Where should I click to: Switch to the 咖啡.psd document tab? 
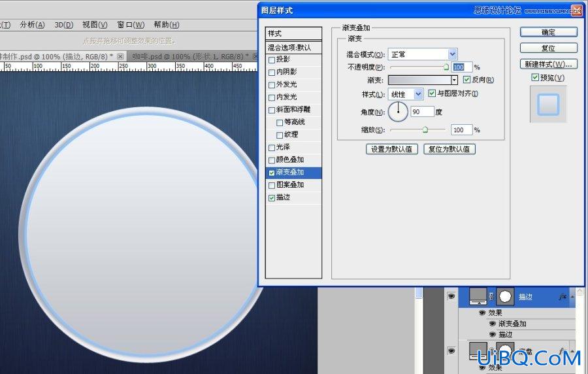[191, 56]
